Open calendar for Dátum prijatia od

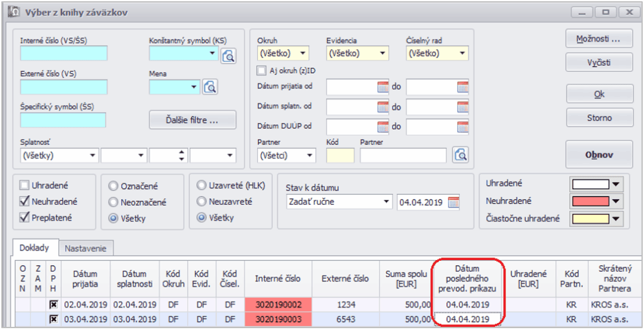coord(383,87)
